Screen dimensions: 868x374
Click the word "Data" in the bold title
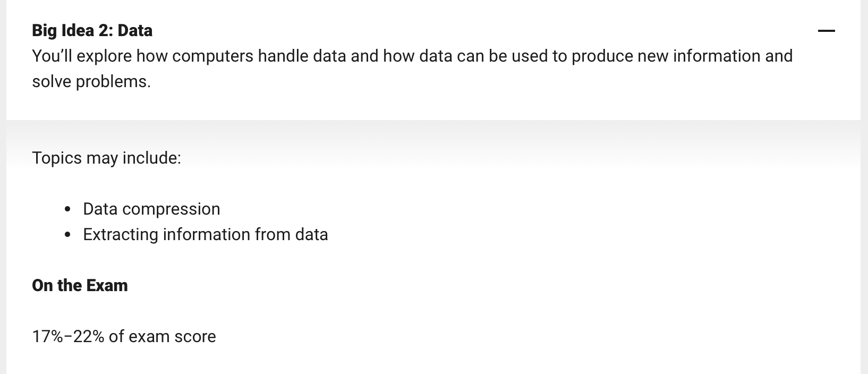coord(135,30)
